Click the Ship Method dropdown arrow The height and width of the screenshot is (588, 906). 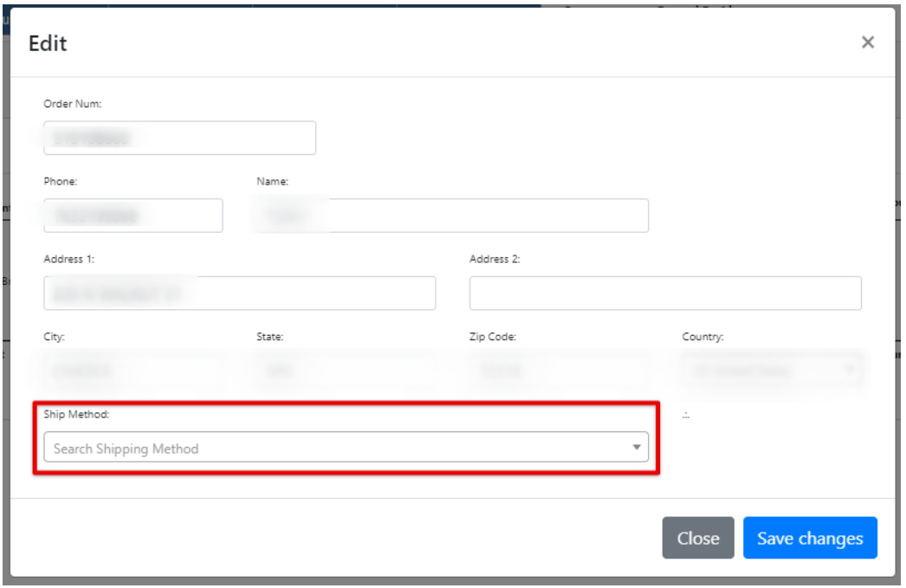pyautogui.click(x=636, y=447)
